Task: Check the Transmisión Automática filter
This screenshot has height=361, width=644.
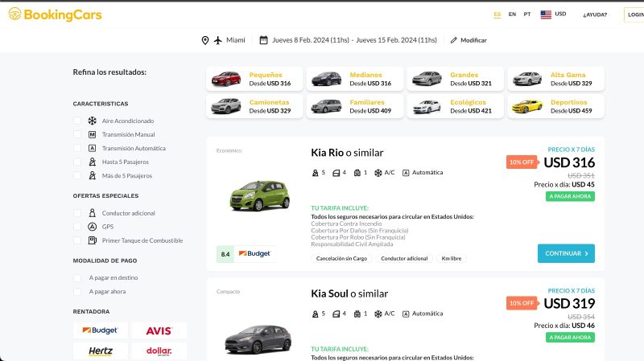Action: coord(77,148)
